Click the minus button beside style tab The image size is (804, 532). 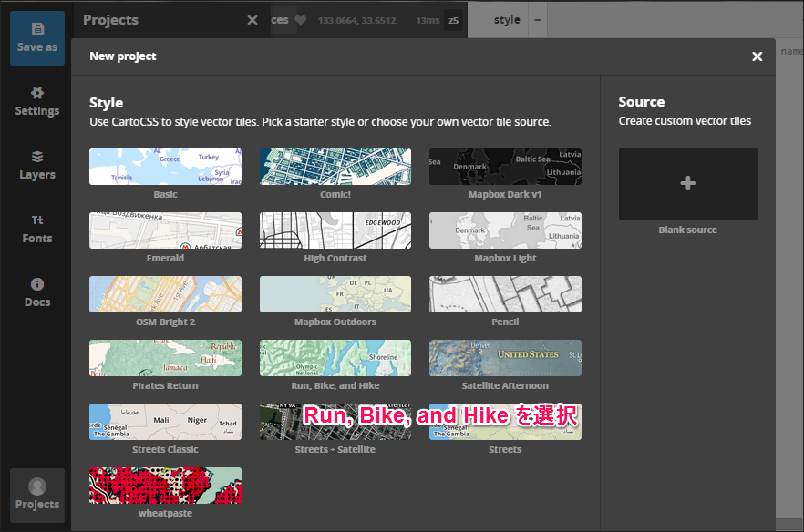(x=538, y=20)
